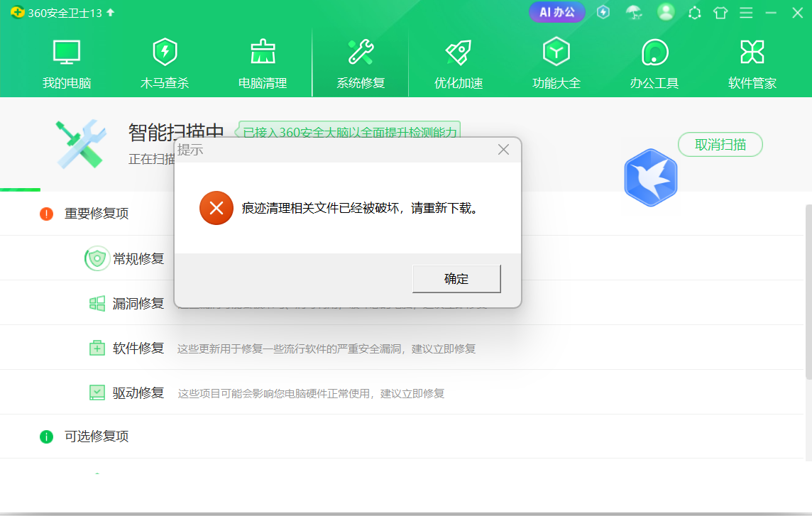This screenshot has height=516, width=812.
Task: Click the umbrella icon in title bar
Action: pos(633,12)
